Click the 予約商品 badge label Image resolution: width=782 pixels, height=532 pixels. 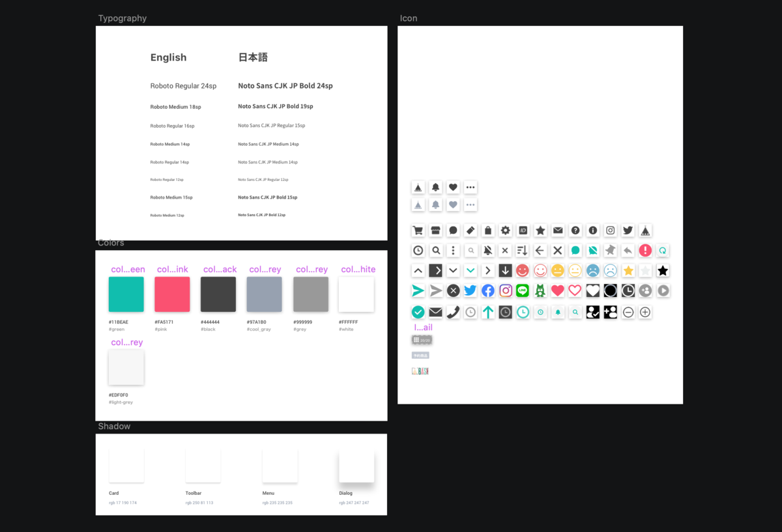point(420,355)
